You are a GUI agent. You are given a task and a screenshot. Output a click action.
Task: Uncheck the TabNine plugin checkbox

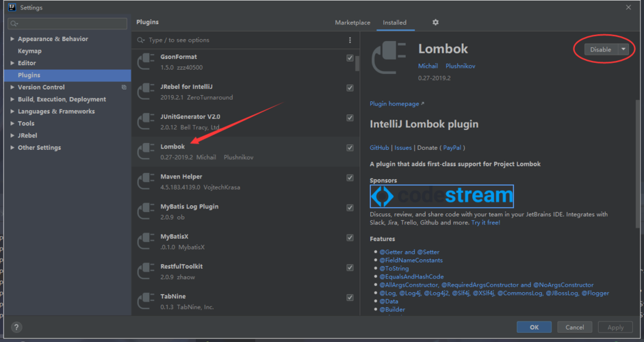pos(350,298)
